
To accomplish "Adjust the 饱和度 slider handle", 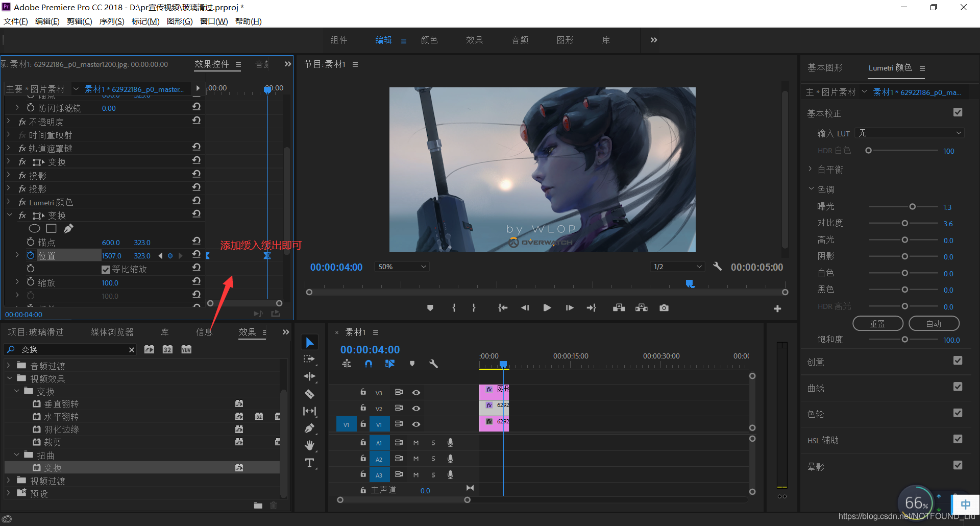I will [905, 340].
